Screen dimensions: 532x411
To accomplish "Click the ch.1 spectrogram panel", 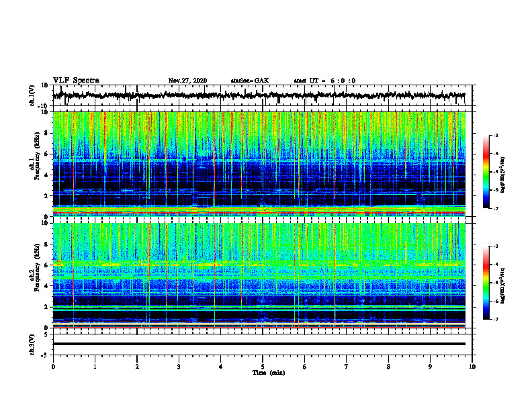I will point(262,164).
